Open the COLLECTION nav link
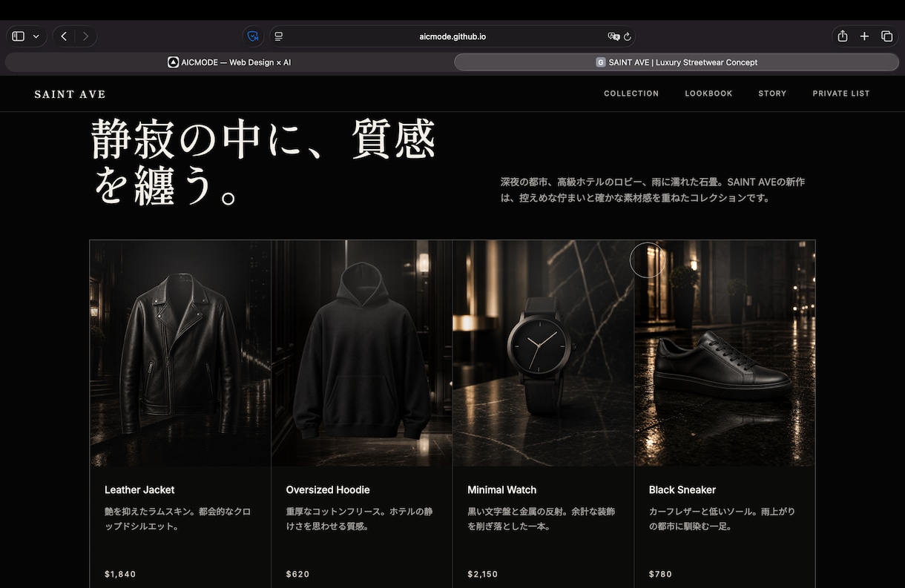This screenshot has width=905, height=588. click(631, 93)
